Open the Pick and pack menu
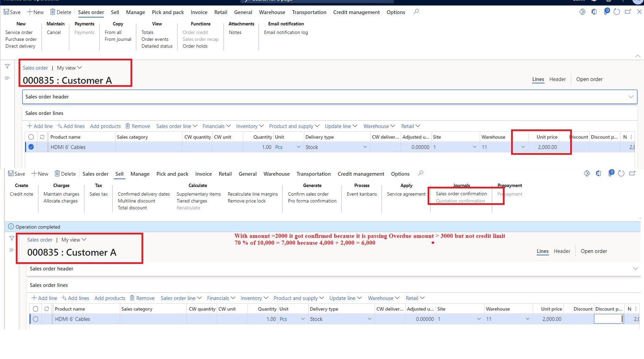Screen dimensions: 644x359 tap(168, 12)
